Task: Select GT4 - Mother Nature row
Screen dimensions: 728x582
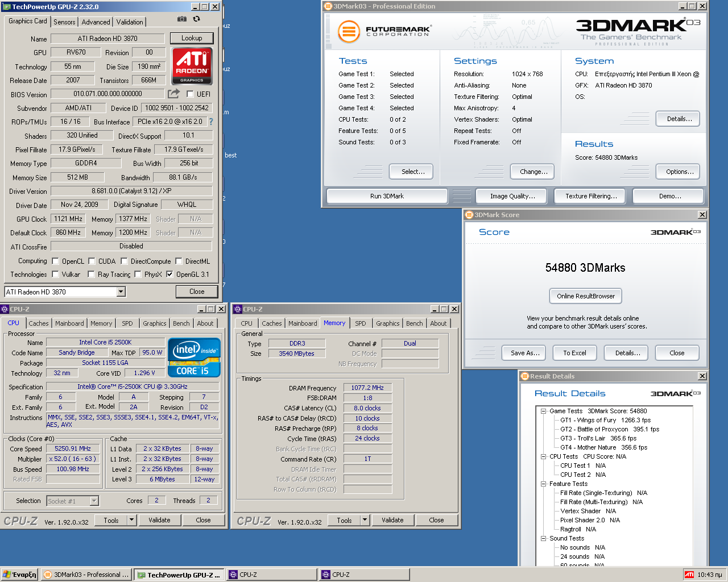Action: click(603, 447)
